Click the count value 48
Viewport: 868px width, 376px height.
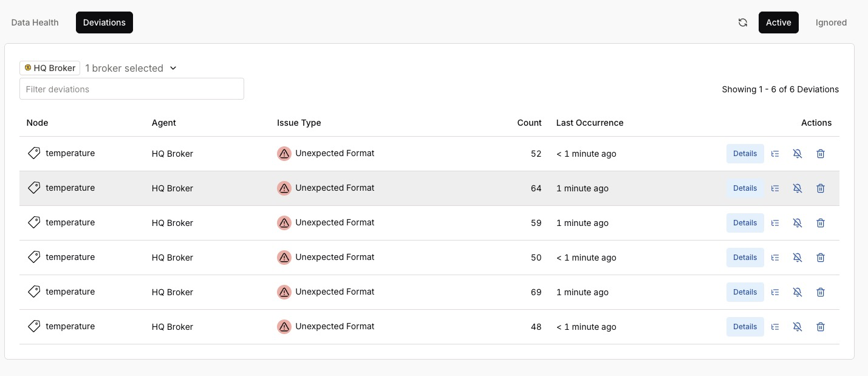coord(536,327)
